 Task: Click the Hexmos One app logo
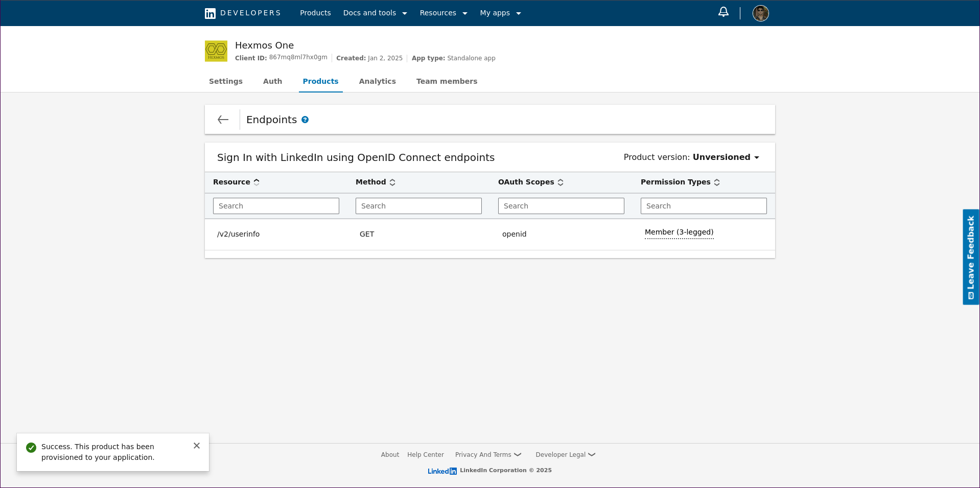(216, 51)
